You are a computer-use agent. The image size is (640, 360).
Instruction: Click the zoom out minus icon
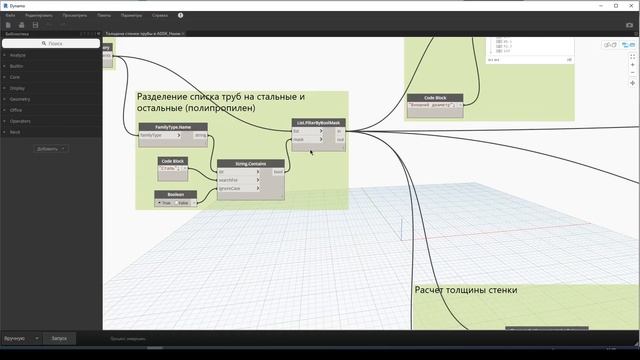pos(633,73)
